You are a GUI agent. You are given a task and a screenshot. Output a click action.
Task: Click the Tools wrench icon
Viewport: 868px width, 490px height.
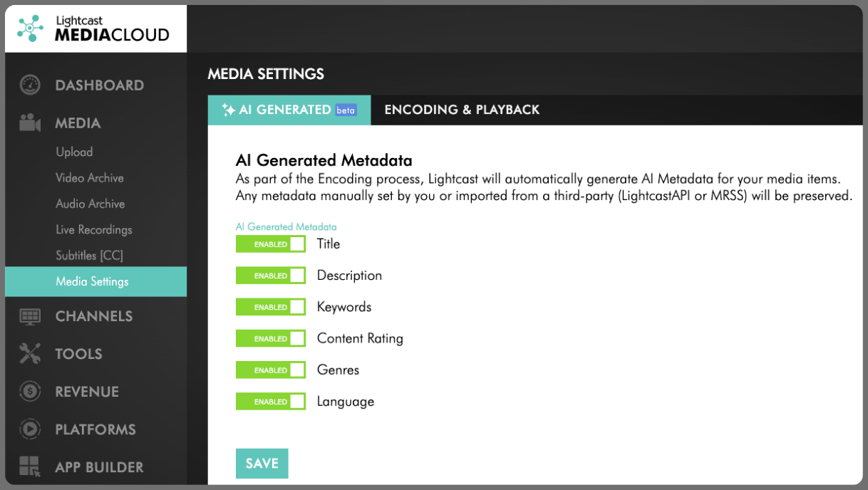(30, 354)
